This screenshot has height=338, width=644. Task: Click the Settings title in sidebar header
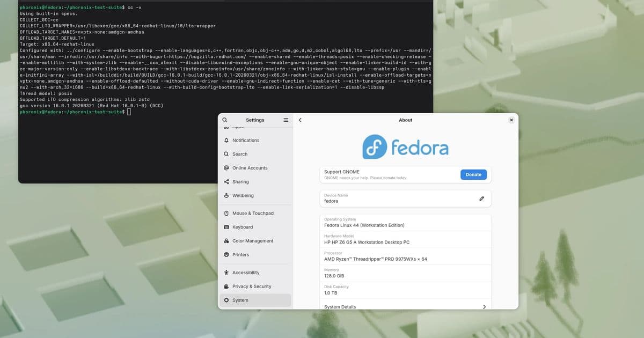pos(255,120)
